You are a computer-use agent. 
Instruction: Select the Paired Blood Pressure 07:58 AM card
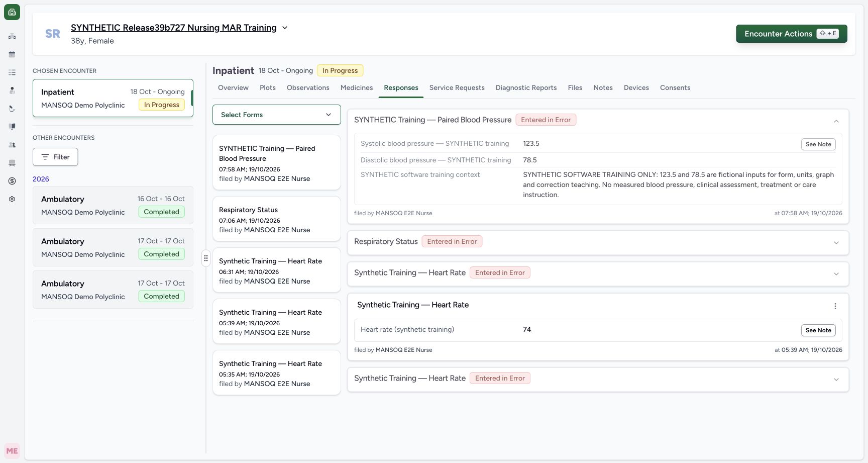[x=277, y=163]
